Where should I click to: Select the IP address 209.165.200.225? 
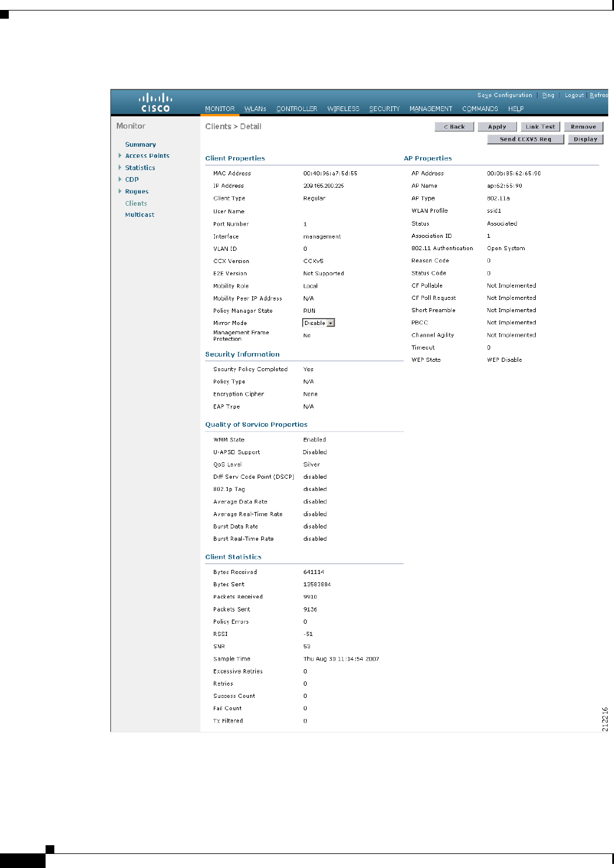tap(324, 186)
